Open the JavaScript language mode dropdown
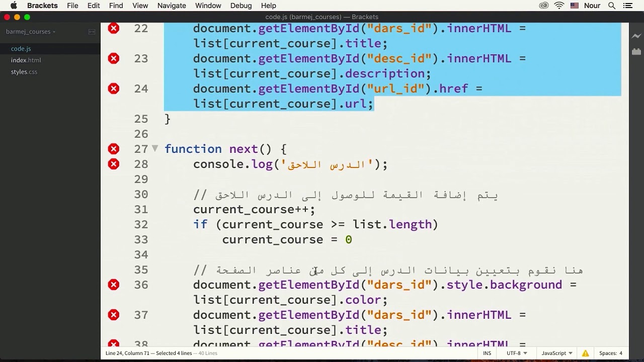644x362 pixels. point(556,353)
